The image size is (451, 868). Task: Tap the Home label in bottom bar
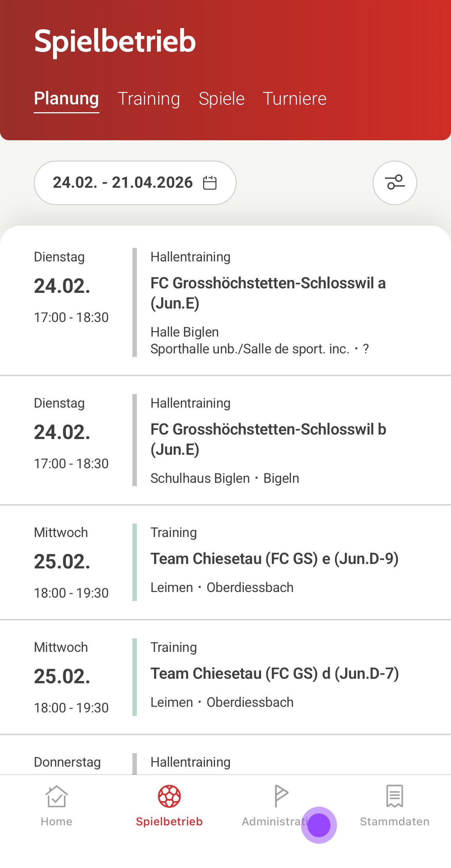click(56, 822)
